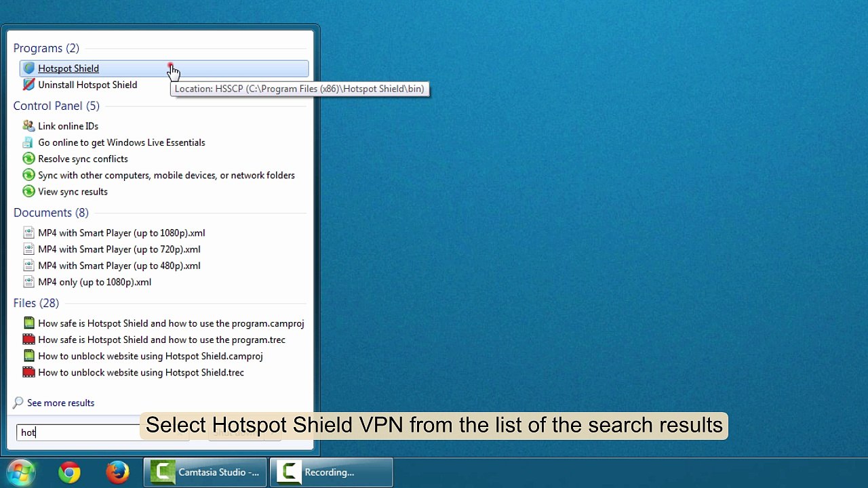Launch Google Chrome from the taskbar
Image resolution: width=868 pixels, height=488 pixels.
69,472
